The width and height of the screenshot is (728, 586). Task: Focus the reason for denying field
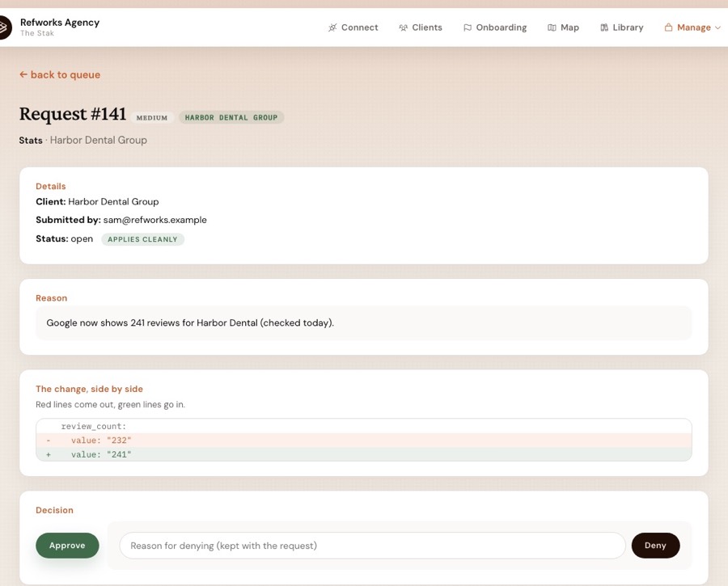[x=372, y=546]
